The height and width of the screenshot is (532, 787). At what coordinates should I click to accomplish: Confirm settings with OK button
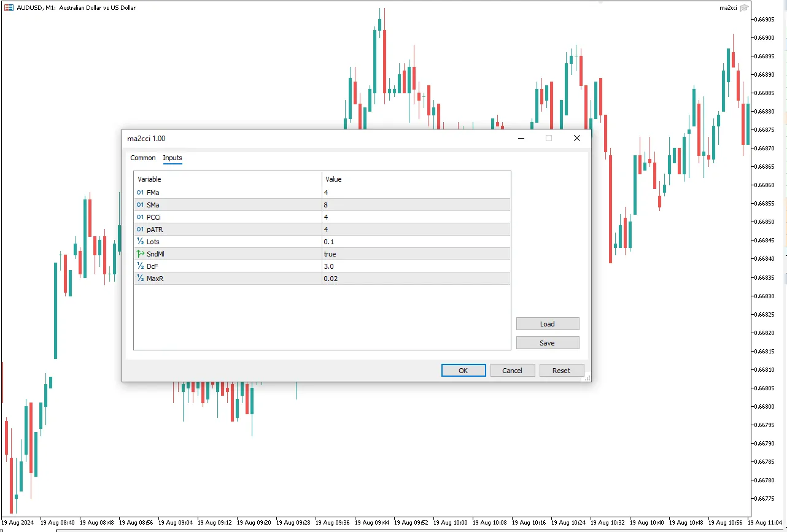[463, 371]
